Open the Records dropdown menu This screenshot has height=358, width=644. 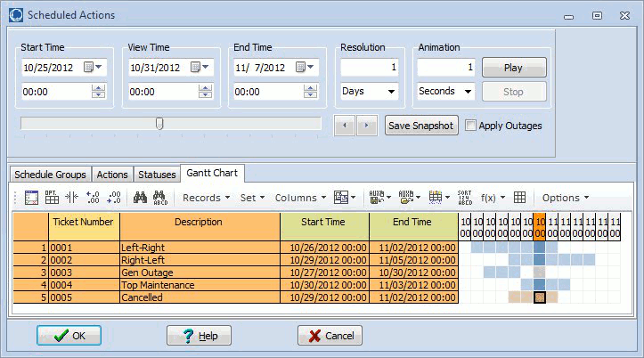coord(206,198)
